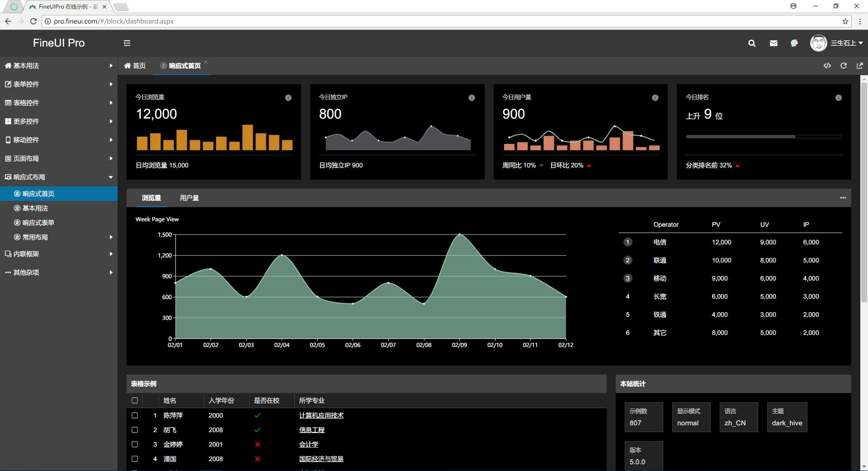Close the 响应式首页 tab
This screenshot has width=868, height=471.
pos(206,62)
